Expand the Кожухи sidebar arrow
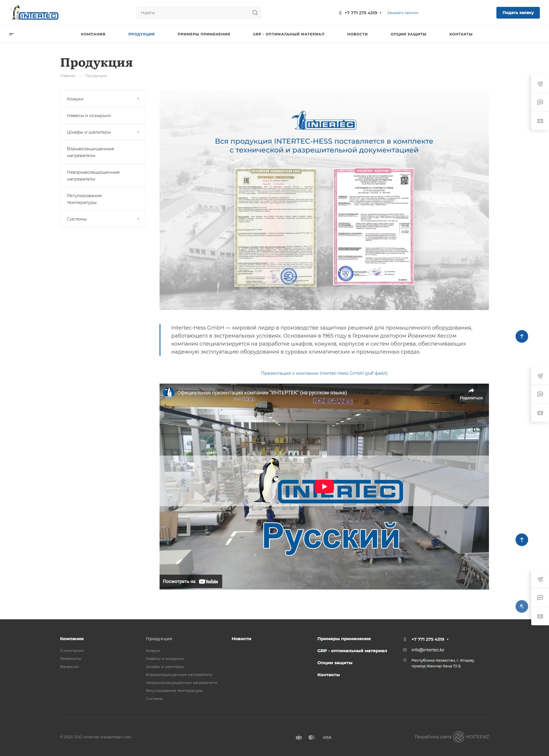 138,99
